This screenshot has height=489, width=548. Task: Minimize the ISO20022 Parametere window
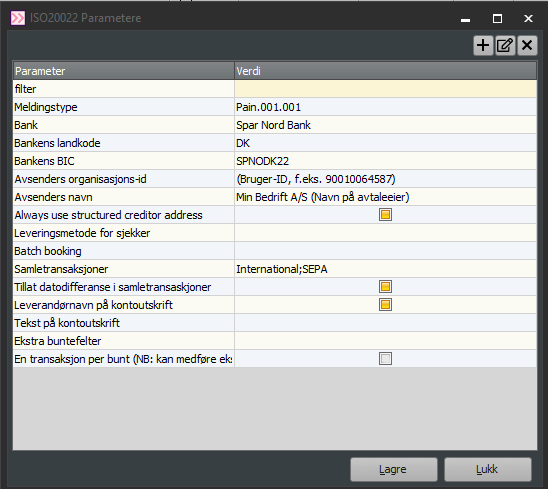(465, 19)
